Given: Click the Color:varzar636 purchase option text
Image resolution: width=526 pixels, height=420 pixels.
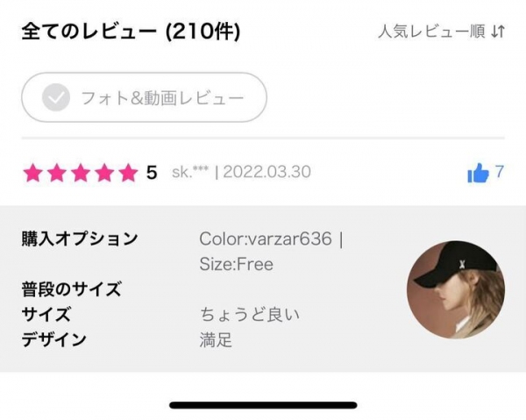Looking at the screenshot, I should 266,238.
